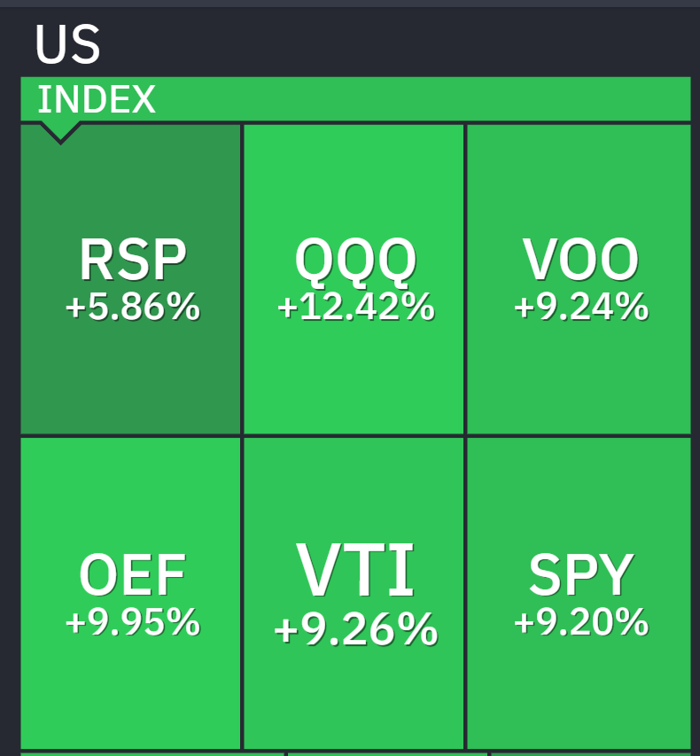Click the +9.95% percentage label
This screenshot has height=756, width=700.
[x=132, y=621]
